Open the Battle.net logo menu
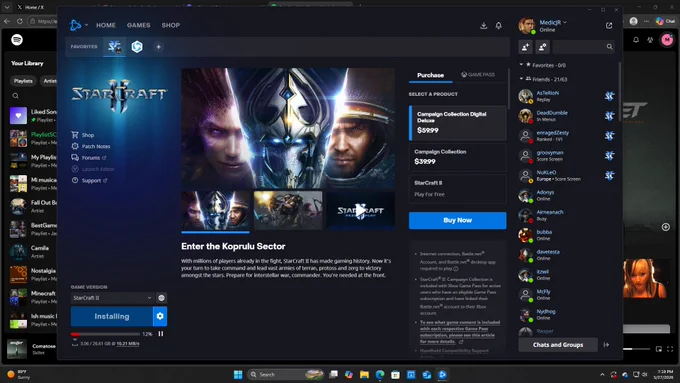This screenshot has width=680, height=383. coord(75,25)
